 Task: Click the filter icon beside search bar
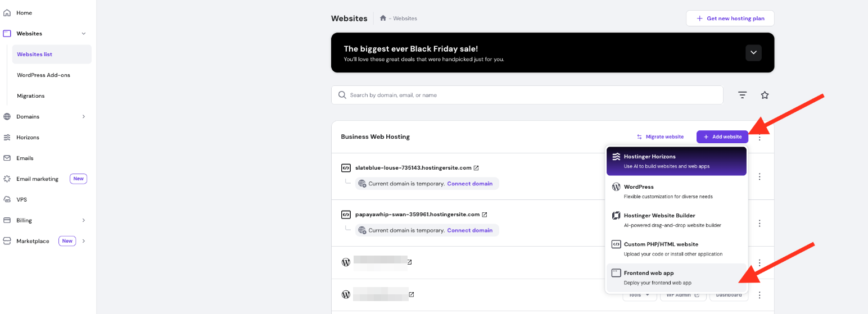tap(742, 95)
